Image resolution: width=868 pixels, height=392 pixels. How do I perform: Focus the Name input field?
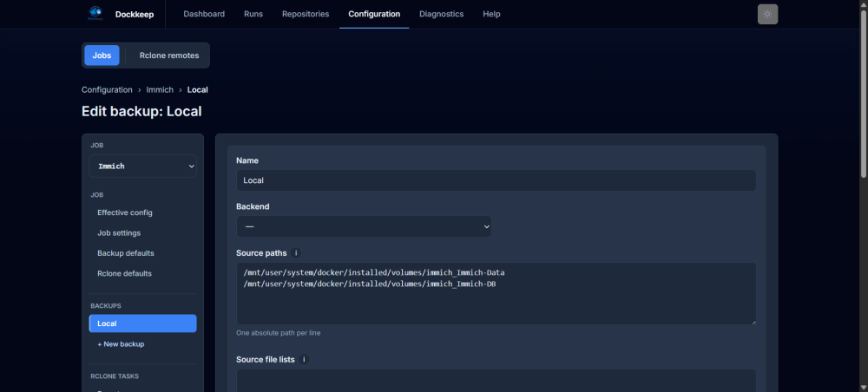496,180
